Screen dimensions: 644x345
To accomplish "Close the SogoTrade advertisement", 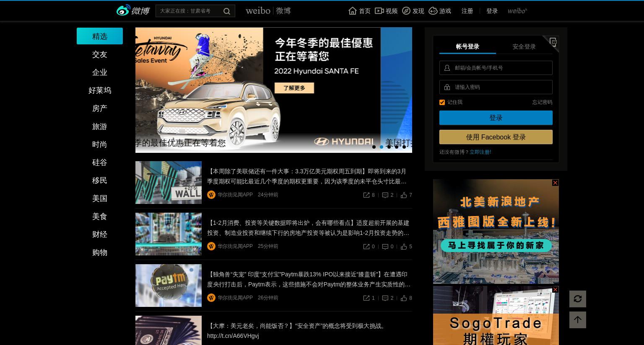I will tap(555, 290).
